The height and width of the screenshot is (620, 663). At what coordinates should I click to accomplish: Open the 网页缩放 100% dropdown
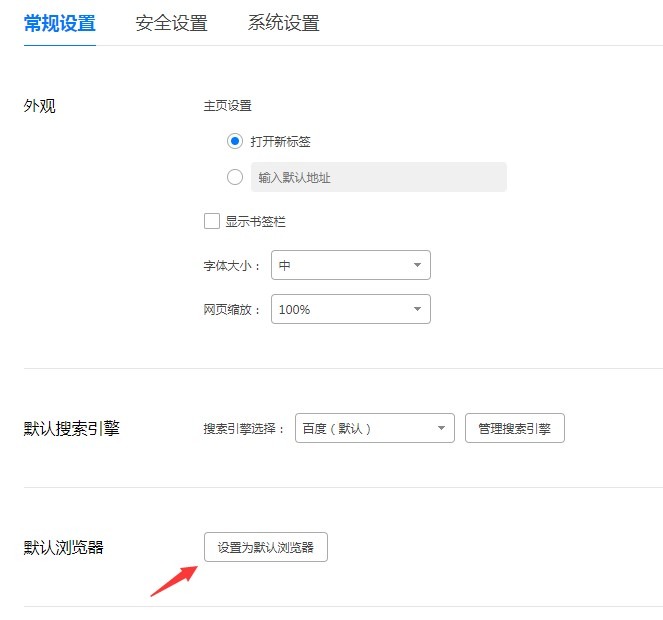351,309
